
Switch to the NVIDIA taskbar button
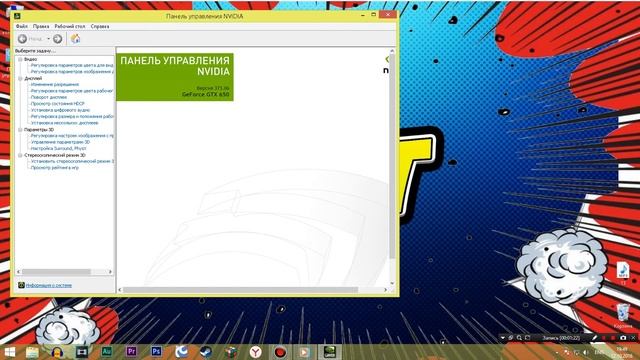pyautogui.click(x=329, y=352)
